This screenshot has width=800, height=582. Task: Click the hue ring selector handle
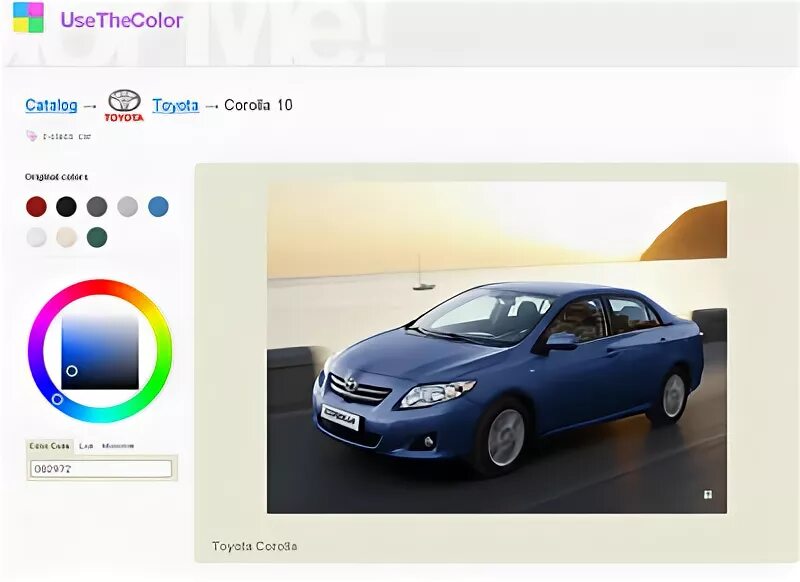point(57,399)
